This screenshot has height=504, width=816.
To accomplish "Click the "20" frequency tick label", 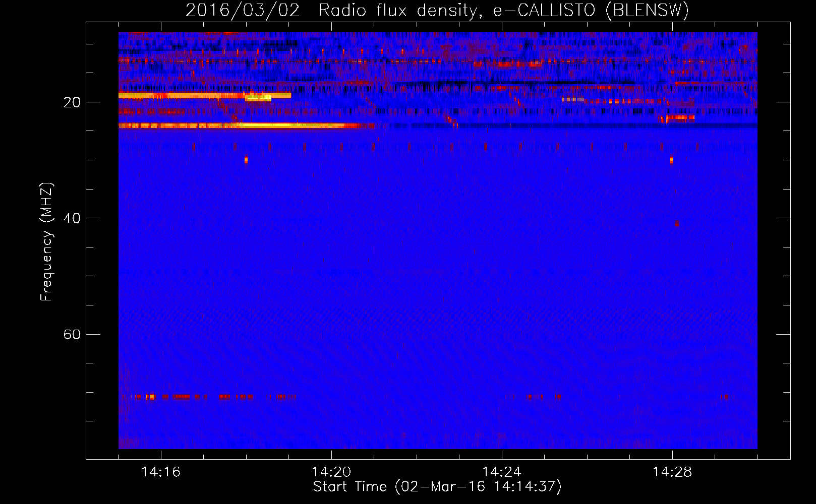I will point(72,102).
